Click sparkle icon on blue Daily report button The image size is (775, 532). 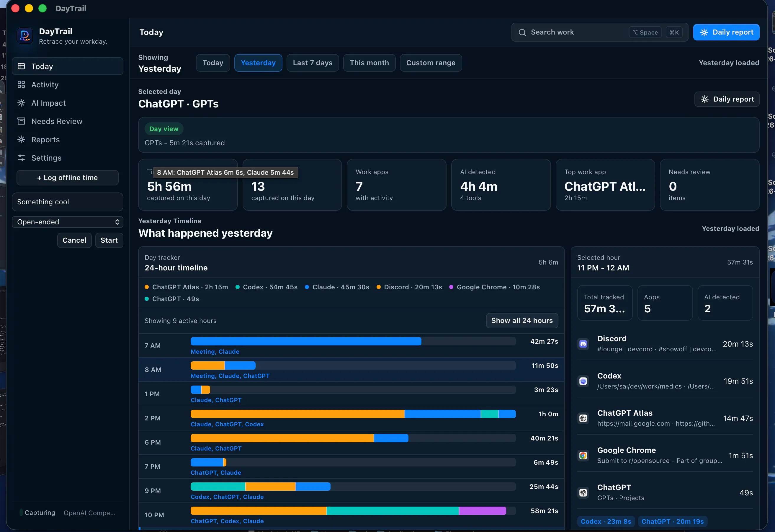pyautogui.click(x=704, y=32)
